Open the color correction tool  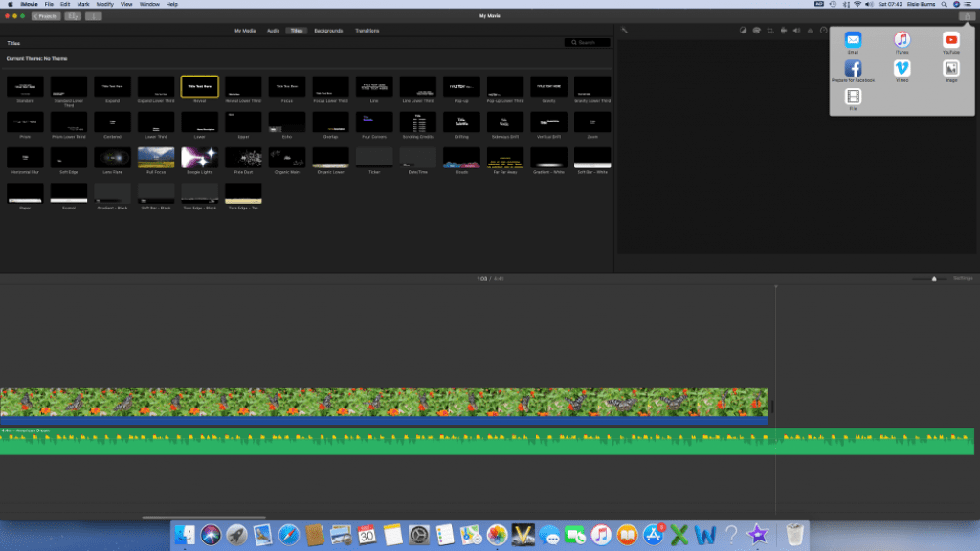point(756,30)
